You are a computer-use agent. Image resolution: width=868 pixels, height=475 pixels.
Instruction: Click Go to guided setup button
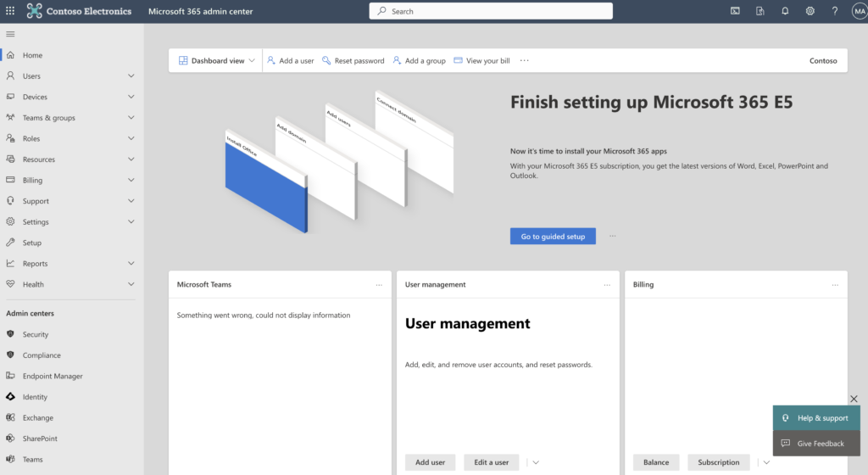553,236
